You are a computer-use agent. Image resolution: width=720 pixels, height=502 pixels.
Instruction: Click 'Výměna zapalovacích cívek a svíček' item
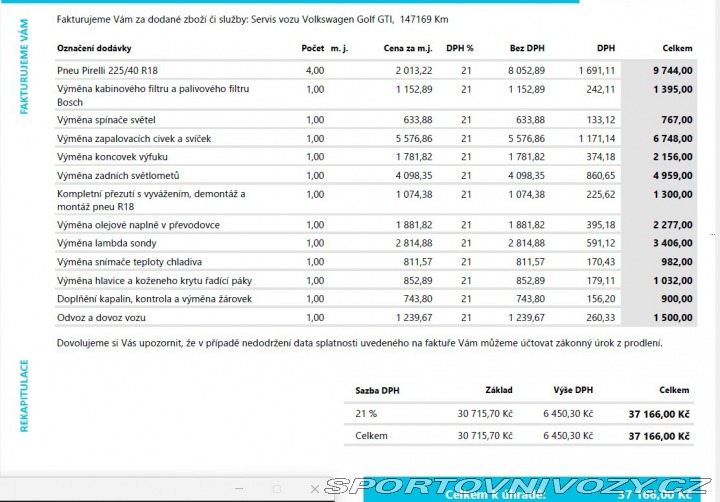[x=134, y=139]
